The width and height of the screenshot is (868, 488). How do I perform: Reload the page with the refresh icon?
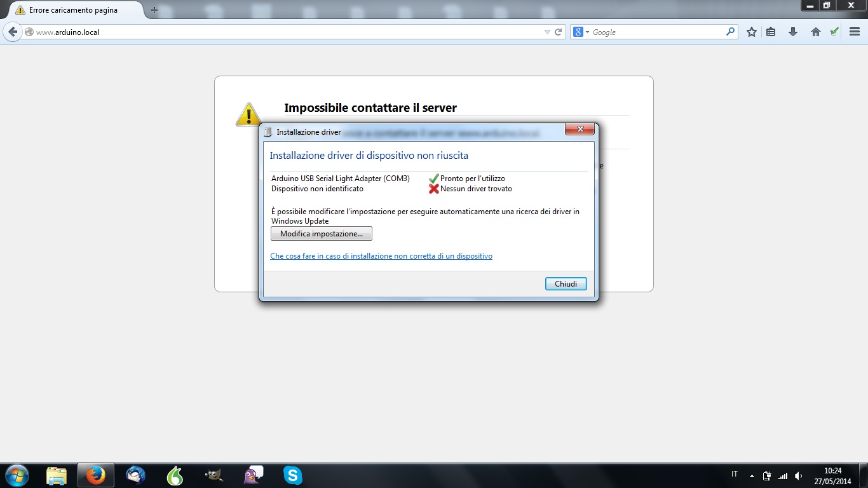559,32
